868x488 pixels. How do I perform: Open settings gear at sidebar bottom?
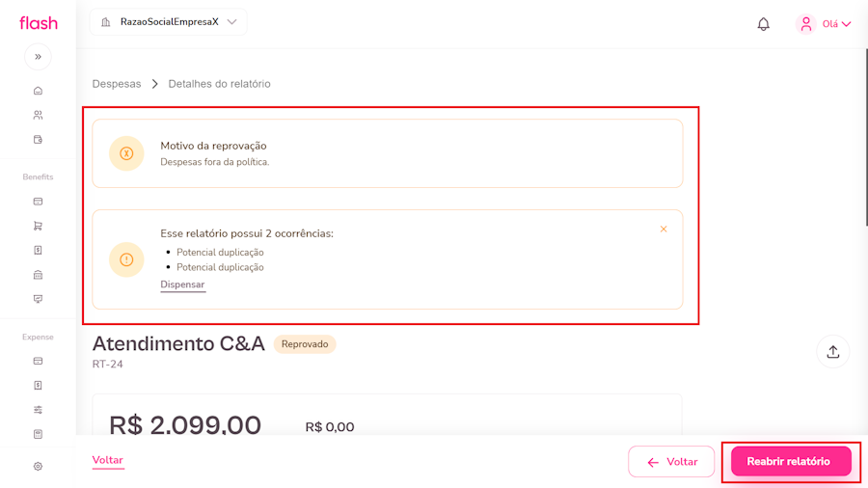click(38, 466)
